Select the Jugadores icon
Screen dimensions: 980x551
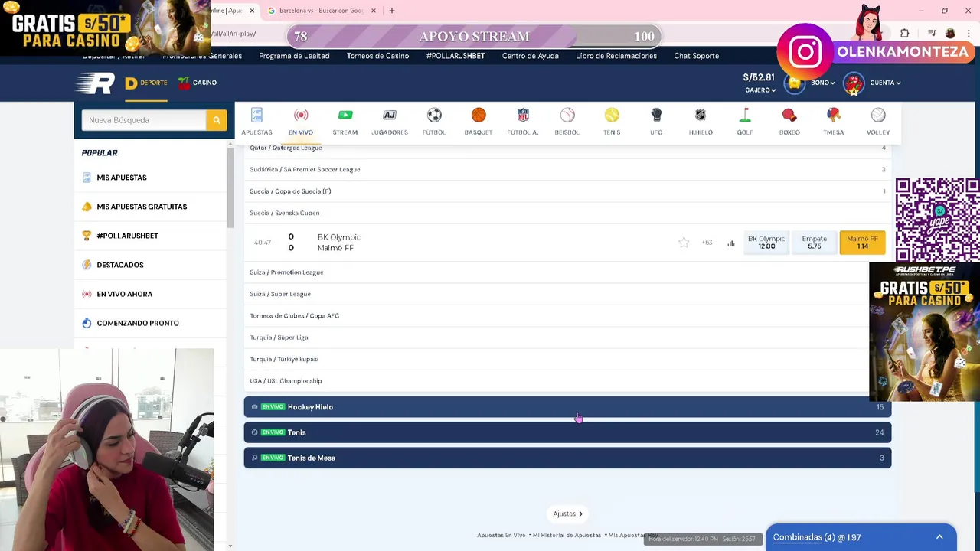[390, 116]
